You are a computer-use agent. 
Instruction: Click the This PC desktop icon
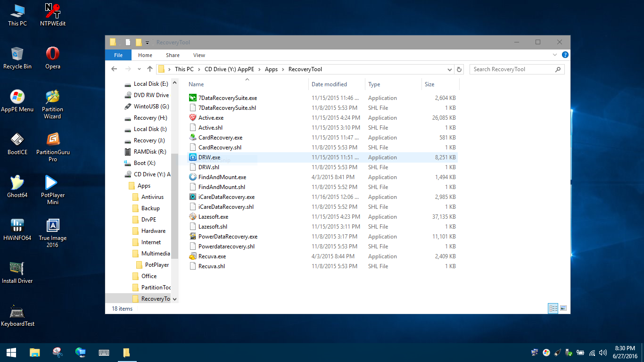(x=17, y=15)
